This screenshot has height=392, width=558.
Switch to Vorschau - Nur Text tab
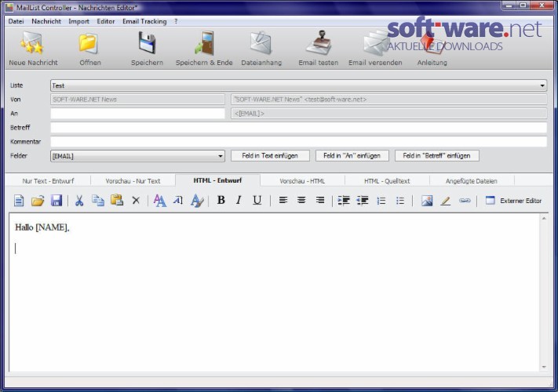[x=133, y=181]
